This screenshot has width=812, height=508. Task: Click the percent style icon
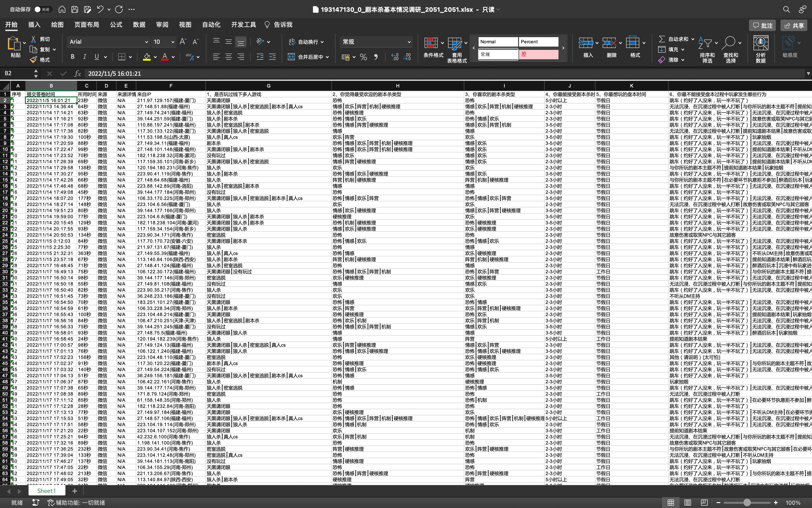click(363, 57)
